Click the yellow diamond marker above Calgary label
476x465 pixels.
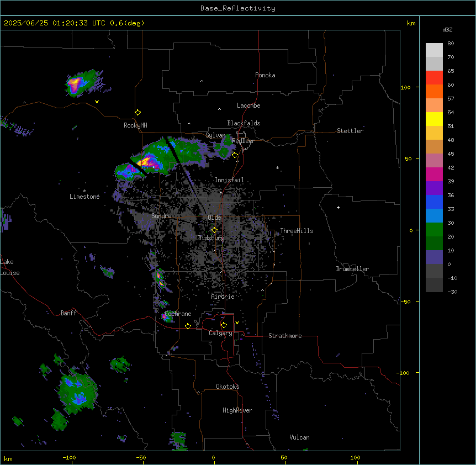point(224,325)
